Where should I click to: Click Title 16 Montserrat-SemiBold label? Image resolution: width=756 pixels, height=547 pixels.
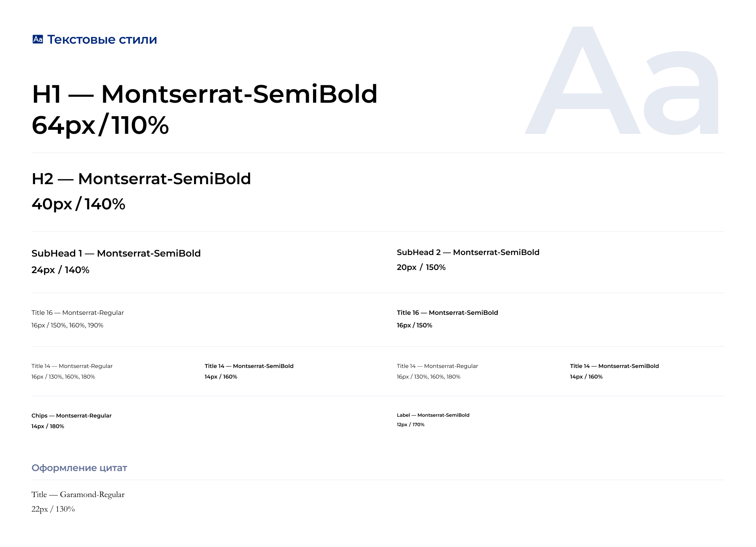click(x=447, y=313)
